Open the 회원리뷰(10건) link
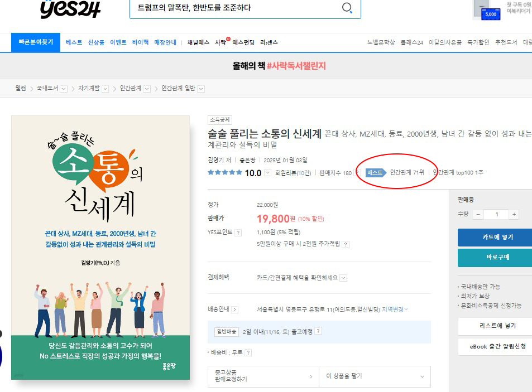 pyautogui.click(x=293, y=173)
